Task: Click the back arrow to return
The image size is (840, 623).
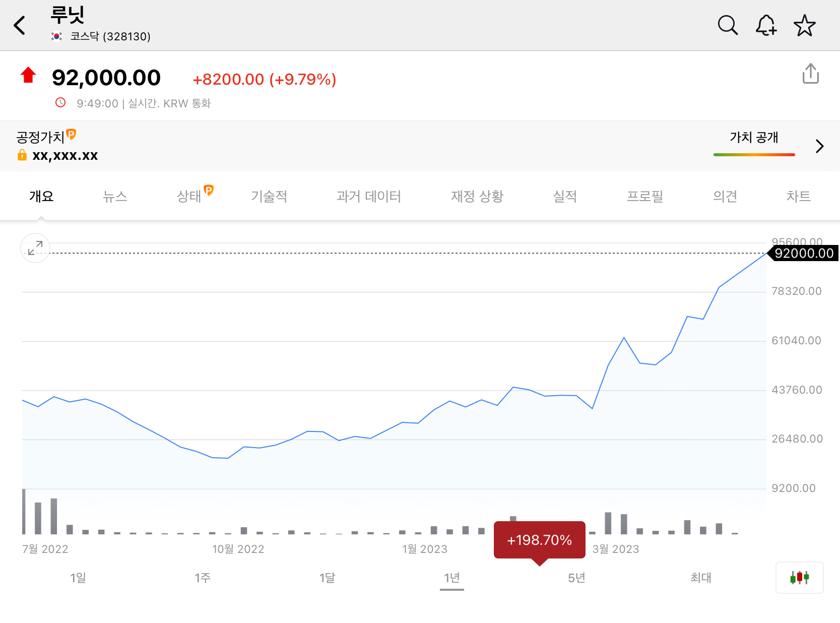Action: (20, 25)
